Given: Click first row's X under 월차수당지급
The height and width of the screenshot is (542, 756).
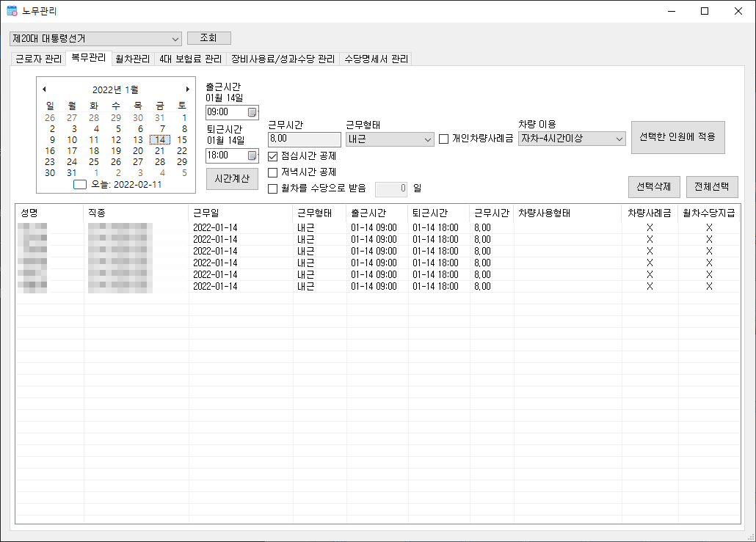Looking at the screenshot, I should (709, 228).
